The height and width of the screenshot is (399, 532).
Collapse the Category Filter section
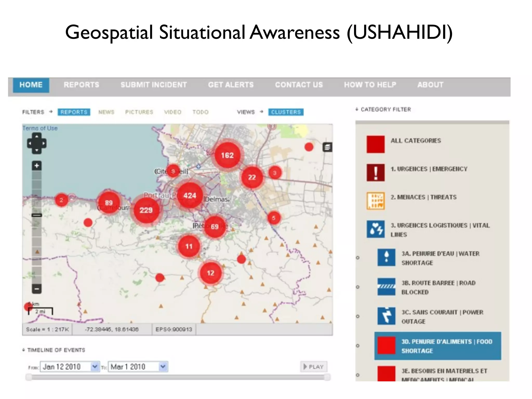coord(383,109)
